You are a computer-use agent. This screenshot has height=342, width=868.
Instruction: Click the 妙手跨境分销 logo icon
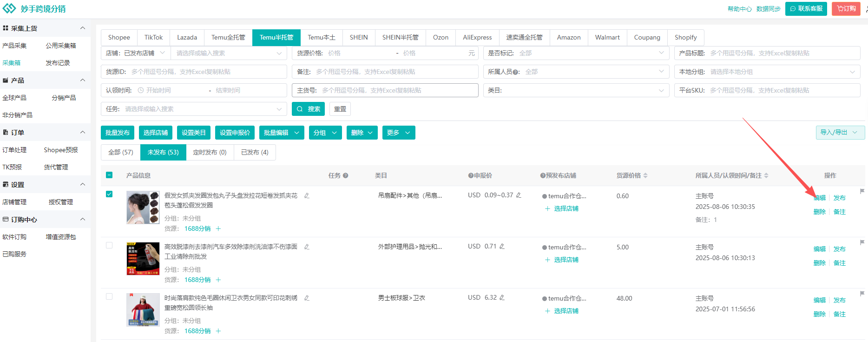[x=9, y=8]
